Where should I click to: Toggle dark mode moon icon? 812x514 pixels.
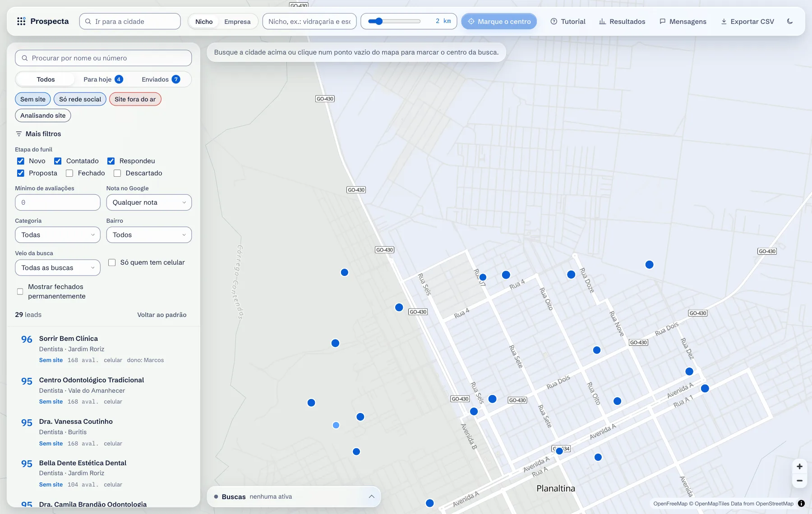point(790,21)
